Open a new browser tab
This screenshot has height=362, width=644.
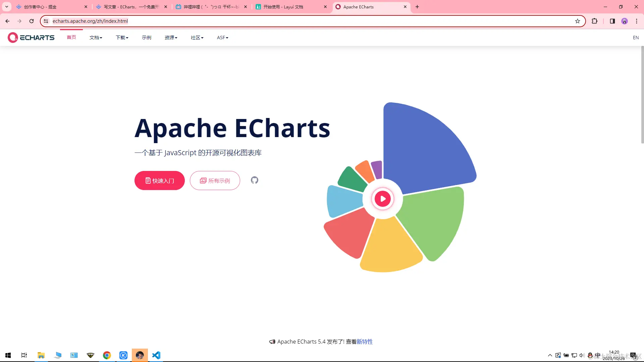pyautogui.click(x=417, y=7)
